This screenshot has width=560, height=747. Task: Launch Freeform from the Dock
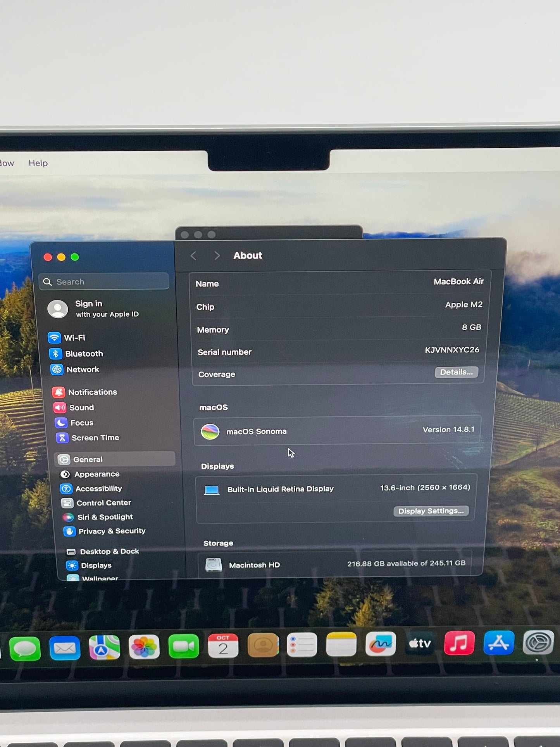click(381, 644)
